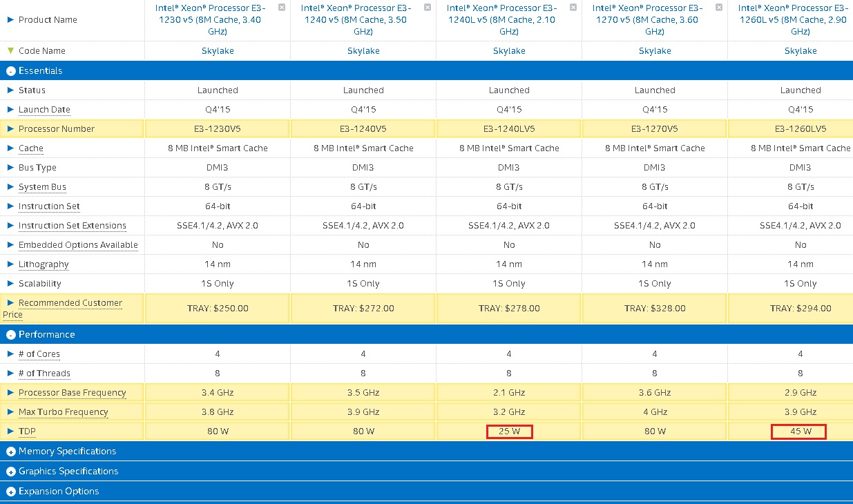Screen dimensions: 853x504
Task: Collapse the Essentials section with its minus icon
Action: click(x=10, y=71)
